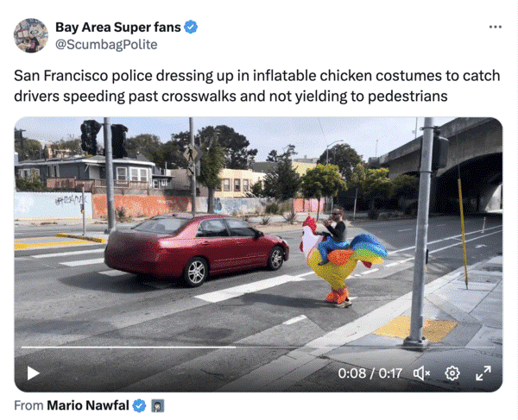This screenshot has width=518, height=420.
Task: Open the tweet's more options menu
Action: click(496, 27)
